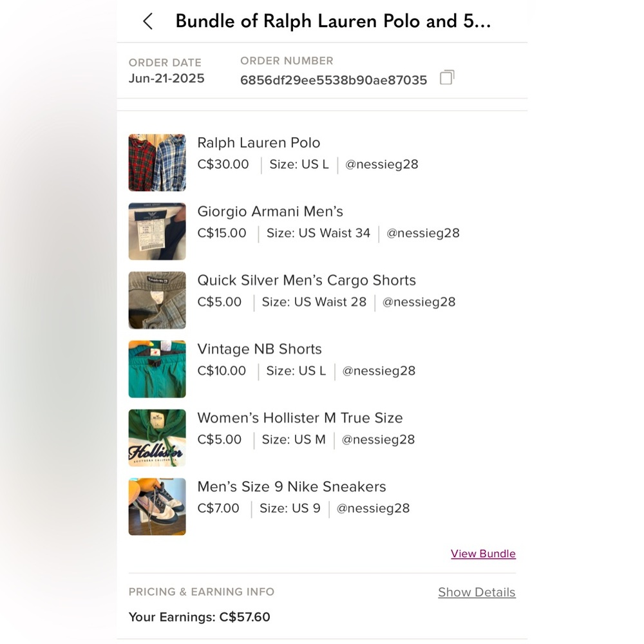Open the Nike Sneakers thumbnail
The image size is (644, 644).
click(x=157, y=506)
